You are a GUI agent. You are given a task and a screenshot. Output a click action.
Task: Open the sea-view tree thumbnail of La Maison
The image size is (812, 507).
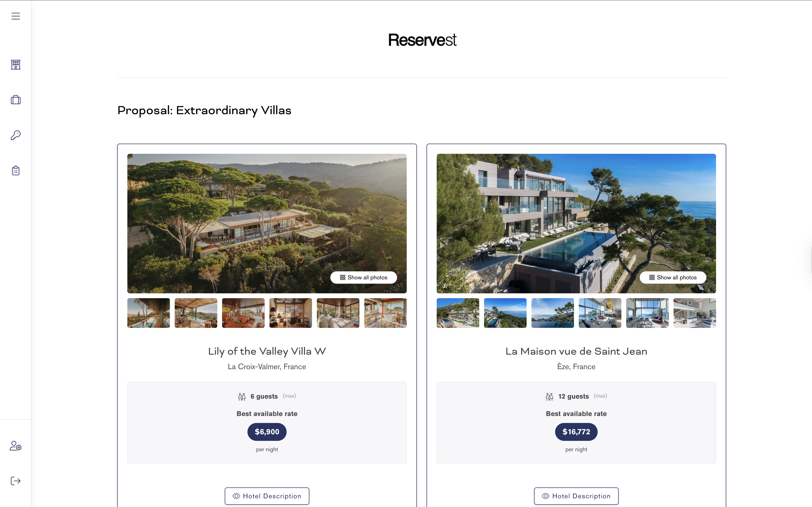(x=553, y=313)
